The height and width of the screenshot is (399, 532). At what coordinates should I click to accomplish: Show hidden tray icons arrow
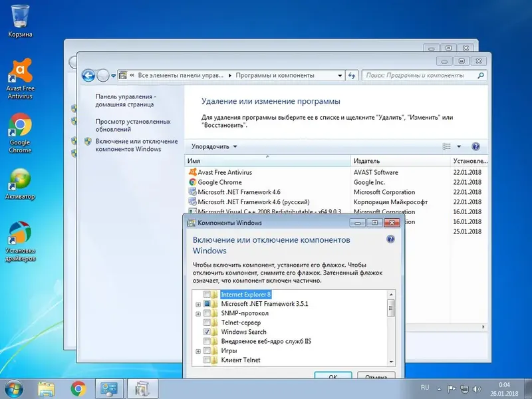(x=439, y=389)
